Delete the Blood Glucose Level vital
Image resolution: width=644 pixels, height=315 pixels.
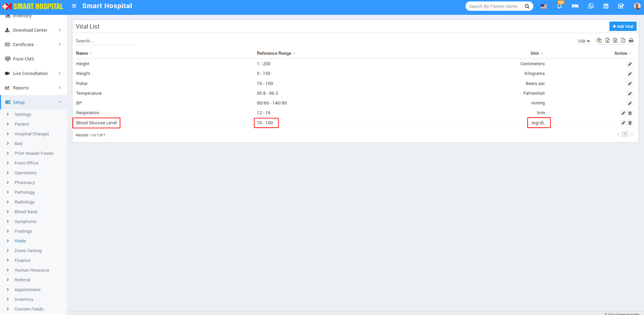tap(630, 123)
